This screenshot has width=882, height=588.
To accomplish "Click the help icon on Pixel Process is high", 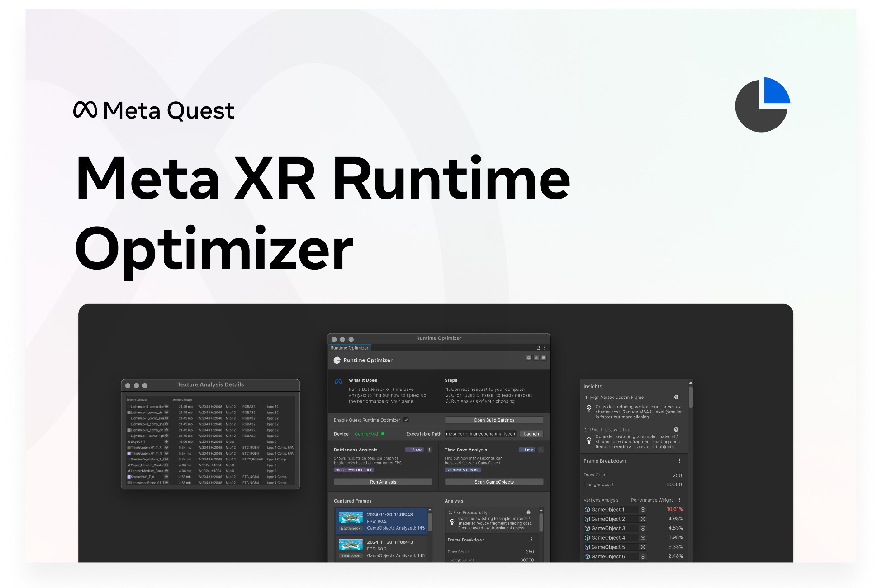I will point(676,430).
